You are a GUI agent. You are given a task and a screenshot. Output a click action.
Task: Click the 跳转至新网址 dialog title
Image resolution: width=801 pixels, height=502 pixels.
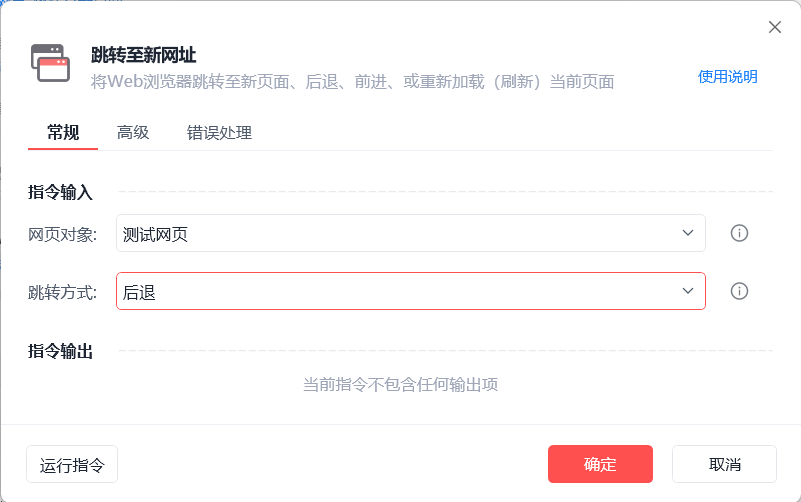[150, 55]
